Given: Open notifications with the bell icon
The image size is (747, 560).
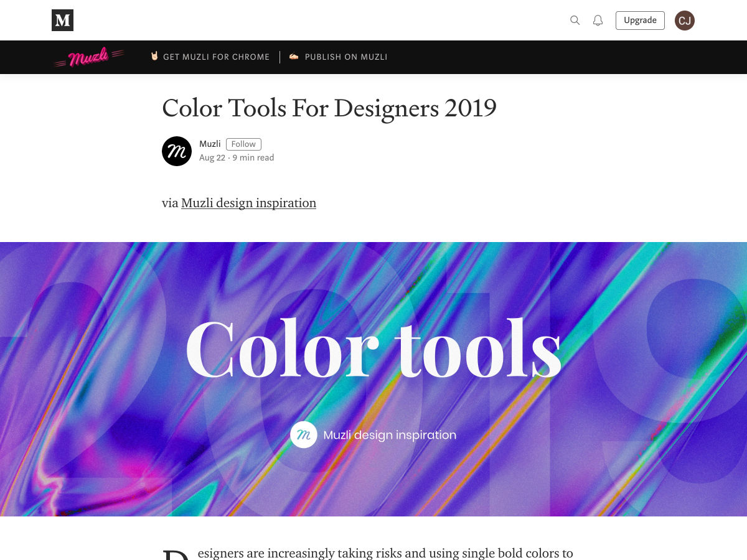Looking at the screenshot, I should click(598, 21).
